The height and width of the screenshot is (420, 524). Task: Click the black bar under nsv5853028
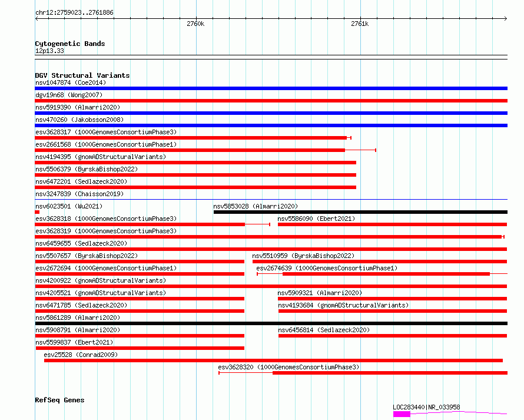[x=360, y=212]
